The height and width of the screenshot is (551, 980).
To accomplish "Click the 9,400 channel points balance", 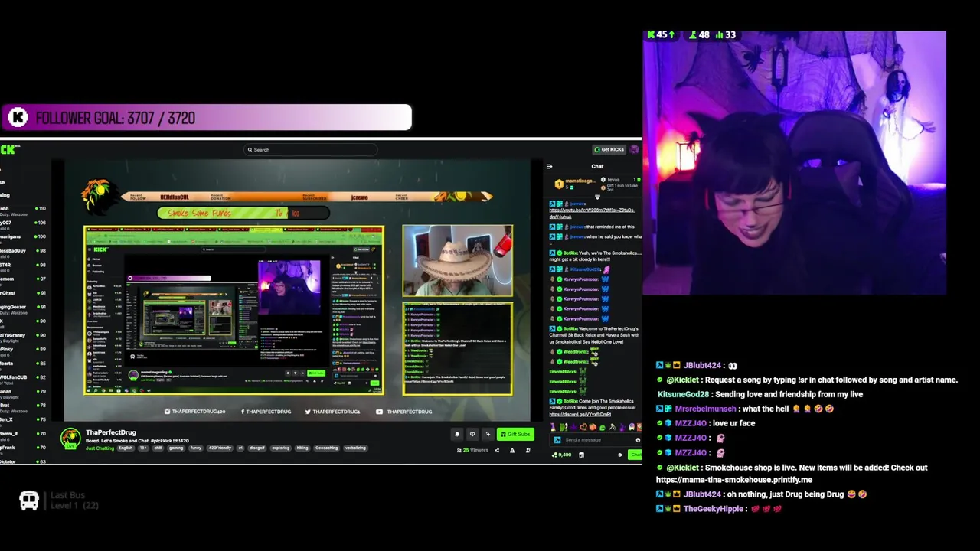I will click(562, 455).
